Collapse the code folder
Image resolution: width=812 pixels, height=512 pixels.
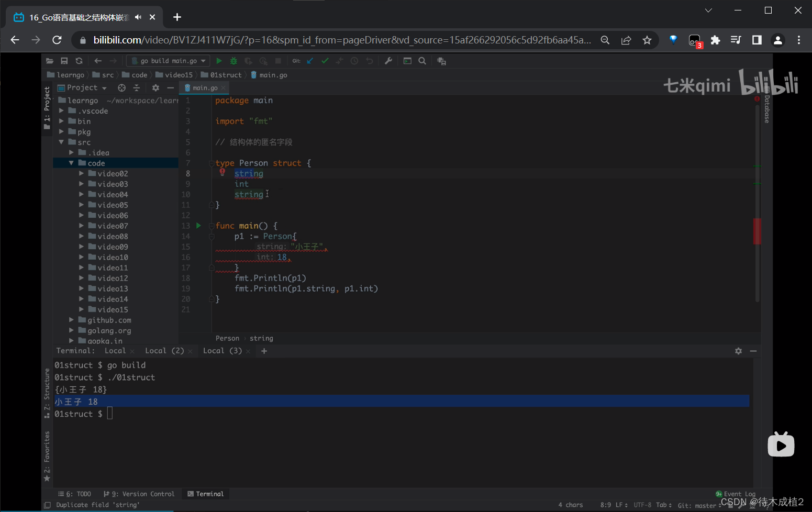(x=71, y=163)
